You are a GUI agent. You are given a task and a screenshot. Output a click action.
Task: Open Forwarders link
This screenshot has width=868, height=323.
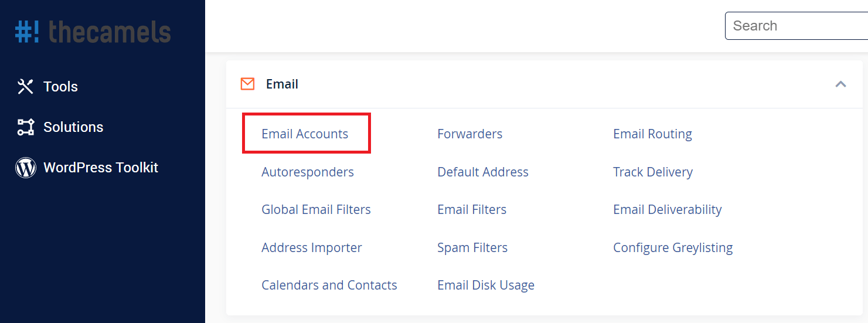[469, 134]
